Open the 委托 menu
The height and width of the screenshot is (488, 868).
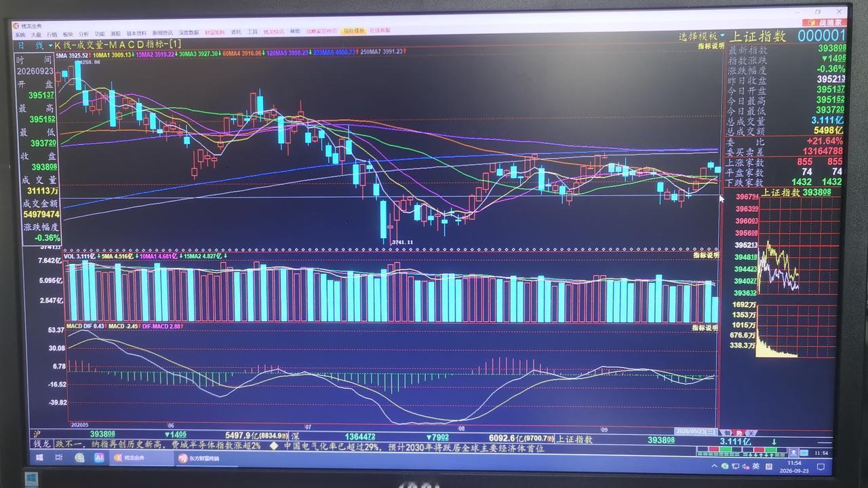[x=236, y=32]
